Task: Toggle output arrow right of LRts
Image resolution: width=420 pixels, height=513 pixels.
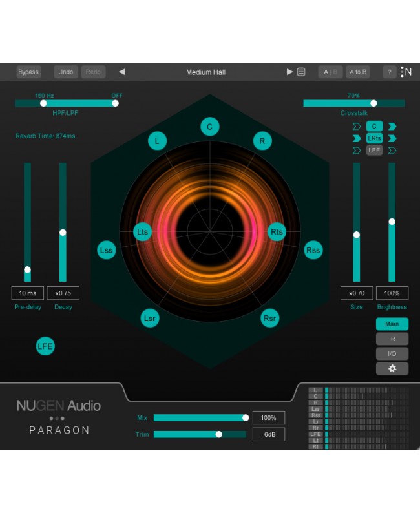Action: pyautogui.click(x=392, y=138)
